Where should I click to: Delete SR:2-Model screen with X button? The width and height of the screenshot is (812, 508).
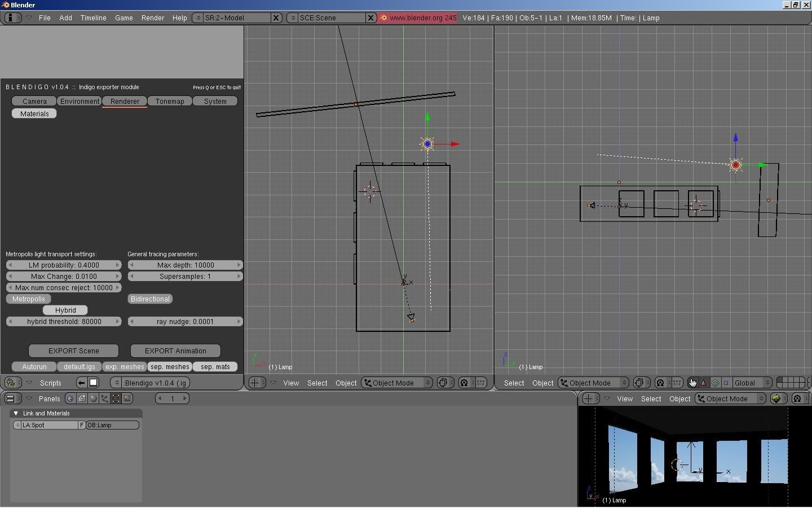(276, 17)
